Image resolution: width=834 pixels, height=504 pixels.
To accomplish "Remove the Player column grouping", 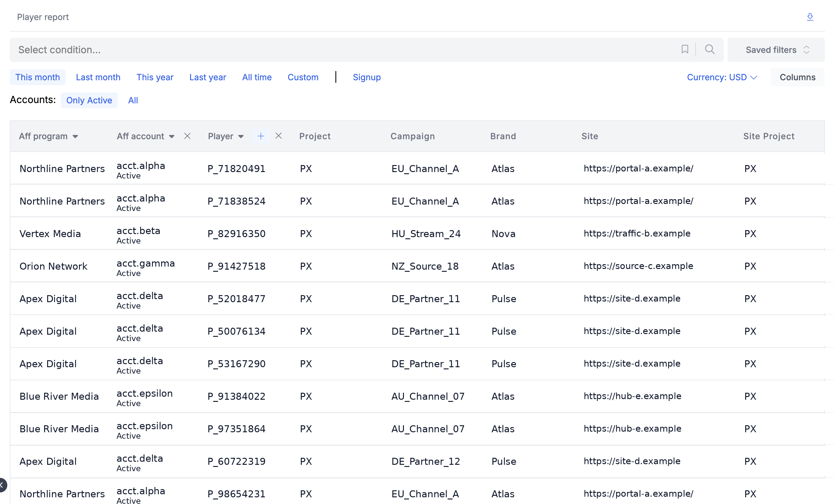I will (279, 136).
